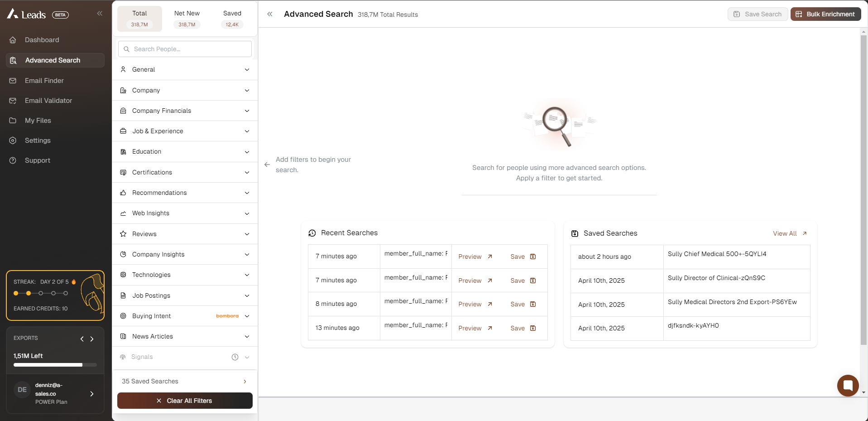The height and width of the screenshot is (421, 868).
Task: Click the Dashboard home icon in sidebar
Action: (13, 40)
